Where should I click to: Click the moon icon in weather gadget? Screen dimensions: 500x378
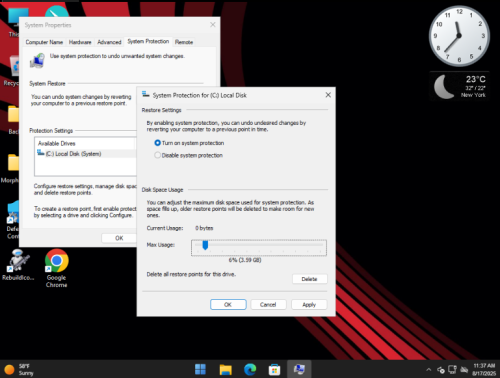[x=443, y=87]
